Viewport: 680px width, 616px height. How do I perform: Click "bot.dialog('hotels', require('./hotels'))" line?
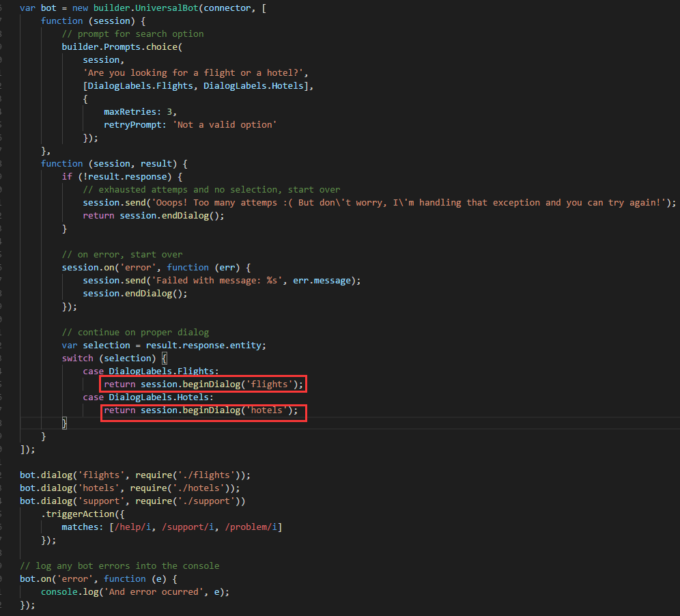[x=130, y=488]
